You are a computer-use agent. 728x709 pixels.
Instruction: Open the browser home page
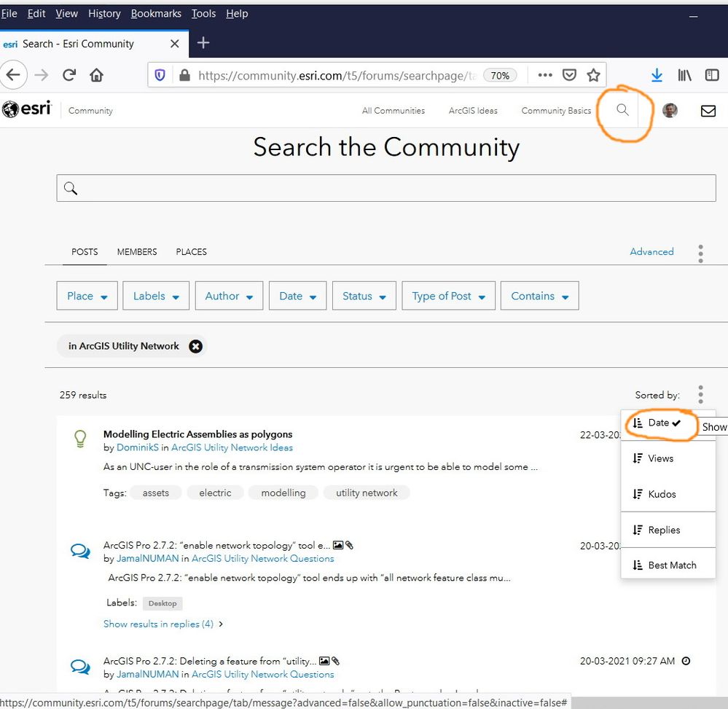(x=97, y=75)
